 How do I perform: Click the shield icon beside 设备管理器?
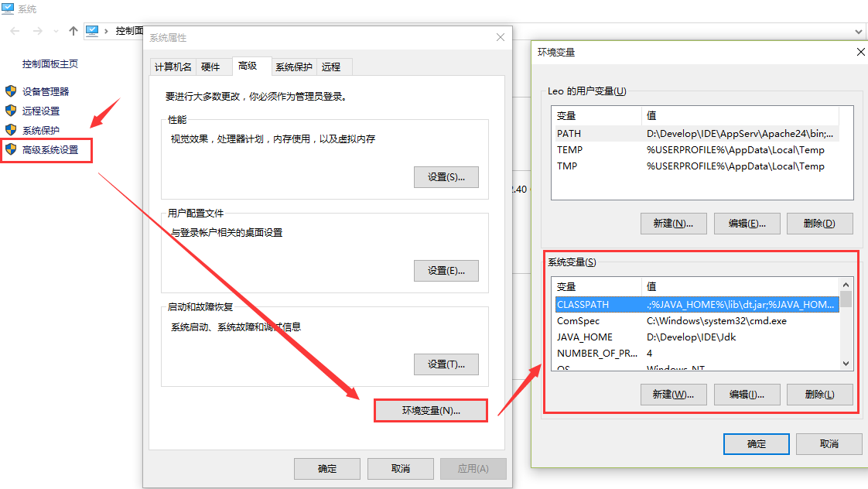point(11,91)
